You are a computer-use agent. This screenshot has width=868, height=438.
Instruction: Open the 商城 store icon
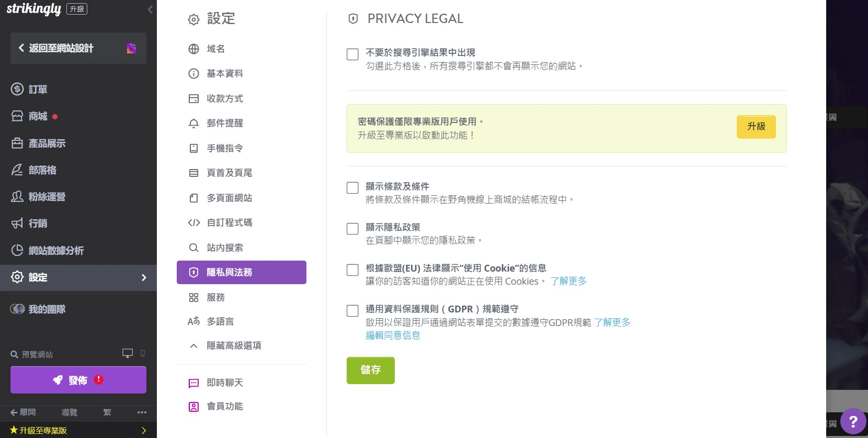coord(17,116)
